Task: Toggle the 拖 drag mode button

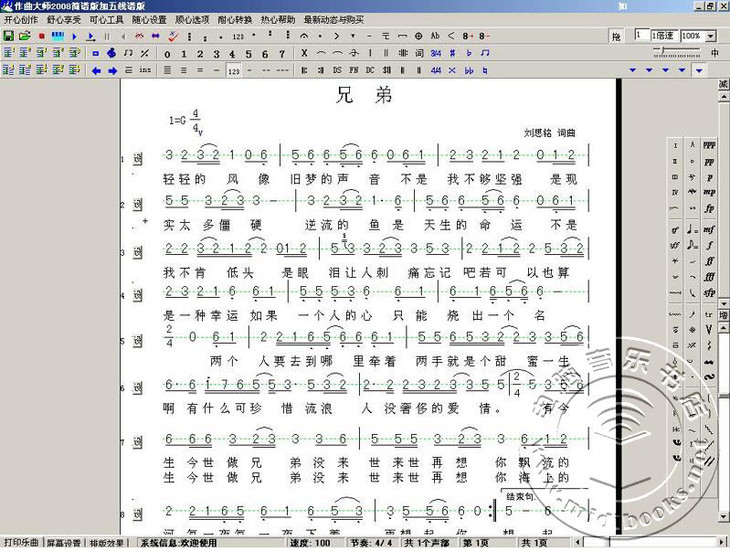Action: click(x=616, y=36)
